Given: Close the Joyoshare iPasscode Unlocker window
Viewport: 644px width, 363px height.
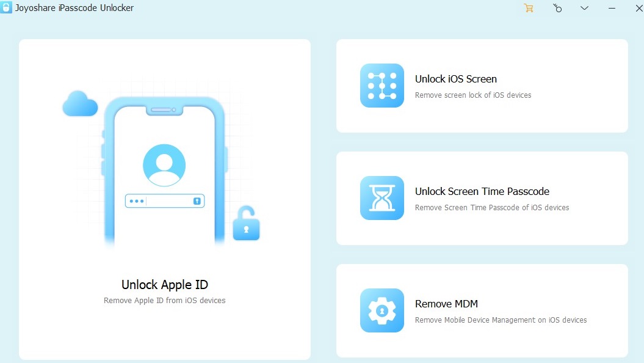Looking at the screenshot, I should coord(639,8).
